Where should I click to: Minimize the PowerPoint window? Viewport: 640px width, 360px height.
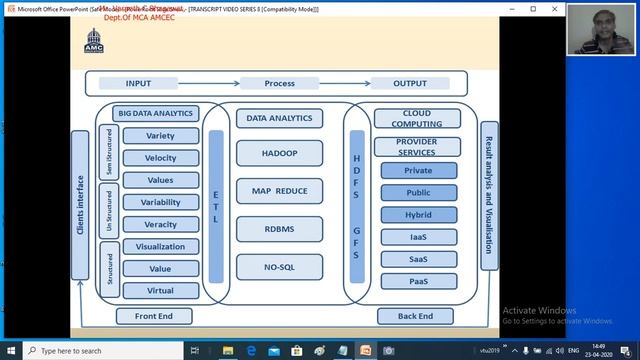512,9
